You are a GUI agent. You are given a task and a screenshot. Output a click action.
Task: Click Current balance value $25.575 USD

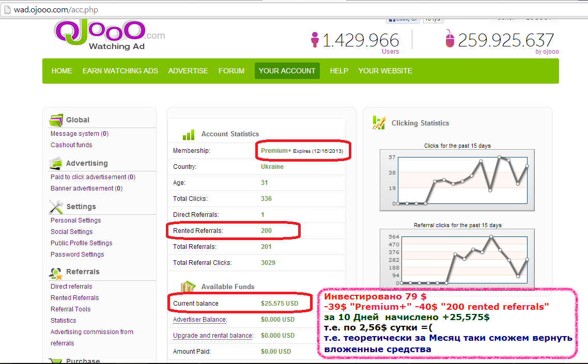pos(280,303)
